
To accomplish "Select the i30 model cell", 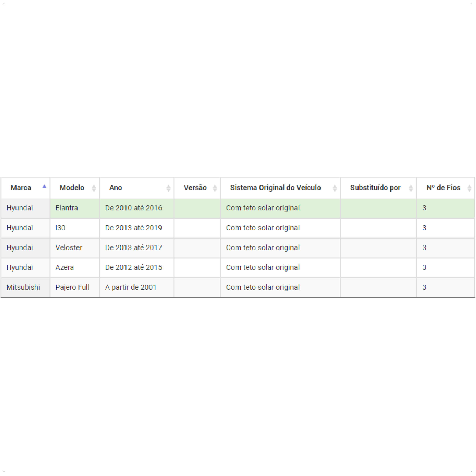I will pos(75,228).
